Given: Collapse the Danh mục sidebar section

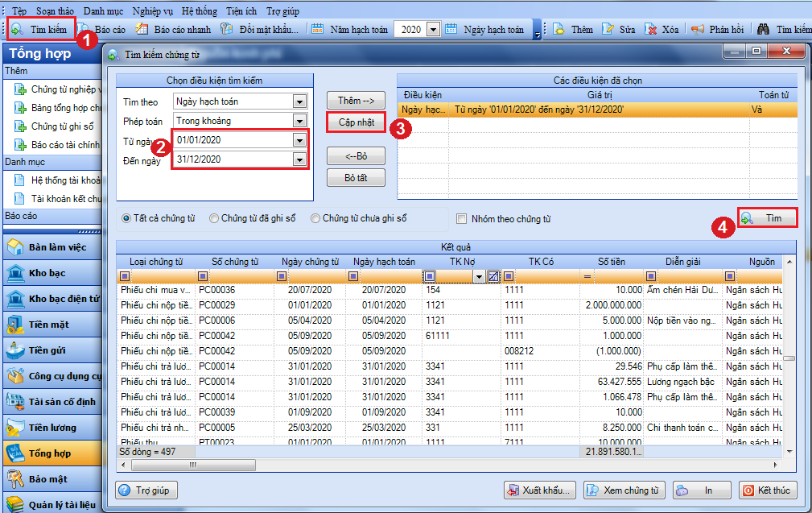Looking at the screenshot, I should click(x=52, y=162).
